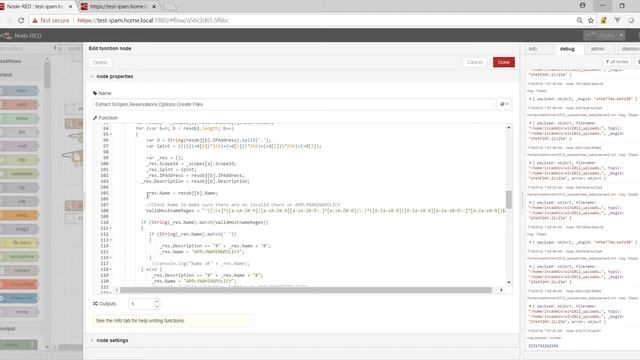Click the funnel-shaped extension icon
The width and height of the screenshot is (640, 360).
click(617, 20)
